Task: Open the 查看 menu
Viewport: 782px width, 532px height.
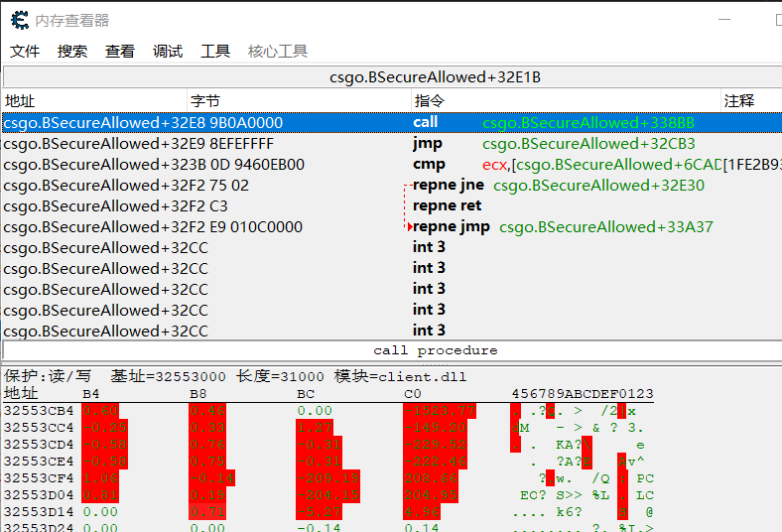Action: [120, 51]
